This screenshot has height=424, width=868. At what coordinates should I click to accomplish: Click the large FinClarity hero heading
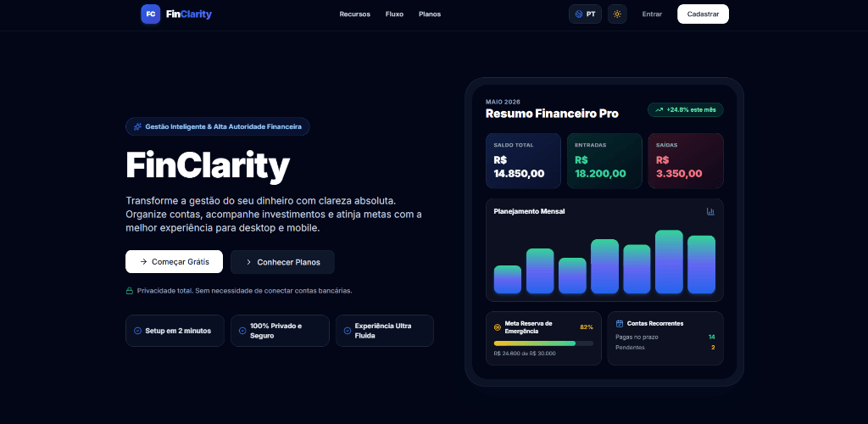pos(208,165)
